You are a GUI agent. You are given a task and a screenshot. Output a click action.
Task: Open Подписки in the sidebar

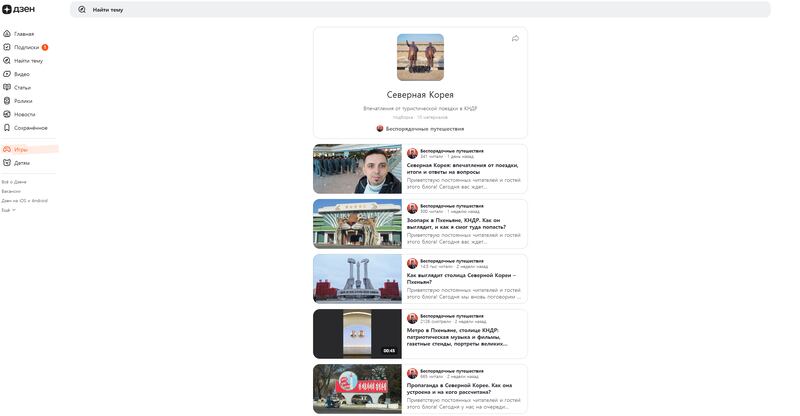26,47
